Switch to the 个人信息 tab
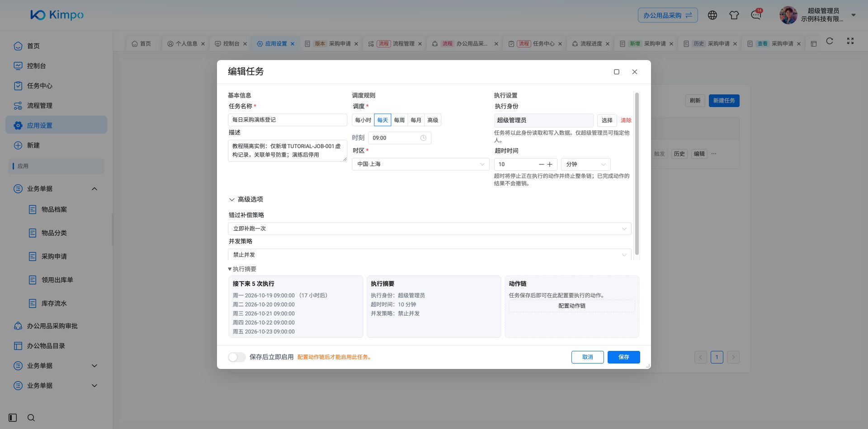868x429 pixels. tap(186, 44)
